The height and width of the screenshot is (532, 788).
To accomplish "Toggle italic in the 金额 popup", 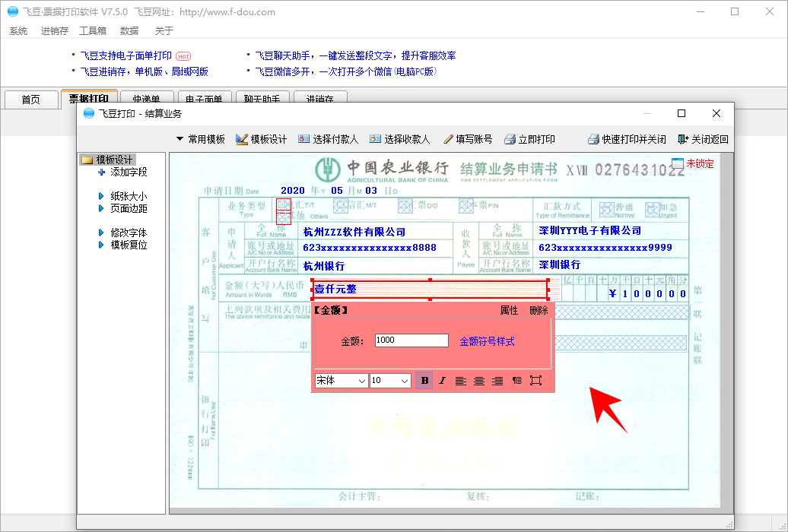I will click(x=442, y=381).
